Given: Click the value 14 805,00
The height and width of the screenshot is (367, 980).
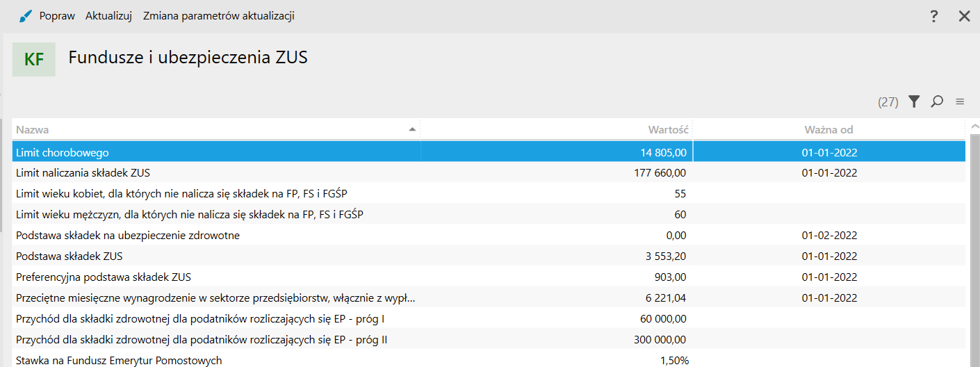Looking at the screenshot, I should tap(664, 152).
